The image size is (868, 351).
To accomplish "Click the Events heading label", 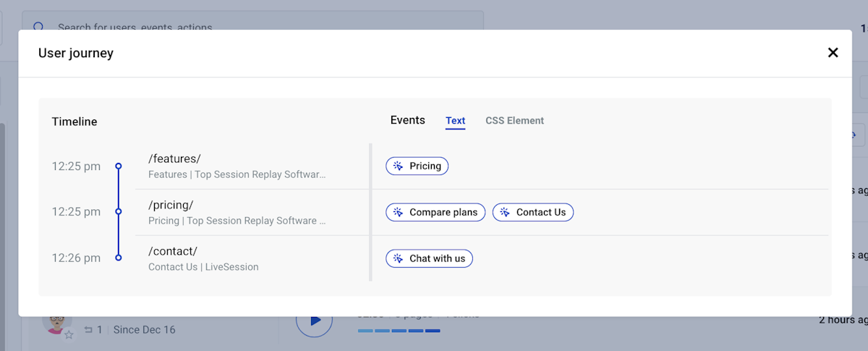I will (407, 120).
